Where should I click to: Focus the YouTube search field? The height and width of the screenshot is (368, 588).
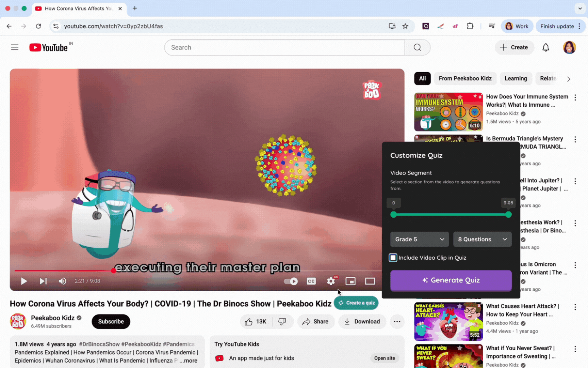284,47
